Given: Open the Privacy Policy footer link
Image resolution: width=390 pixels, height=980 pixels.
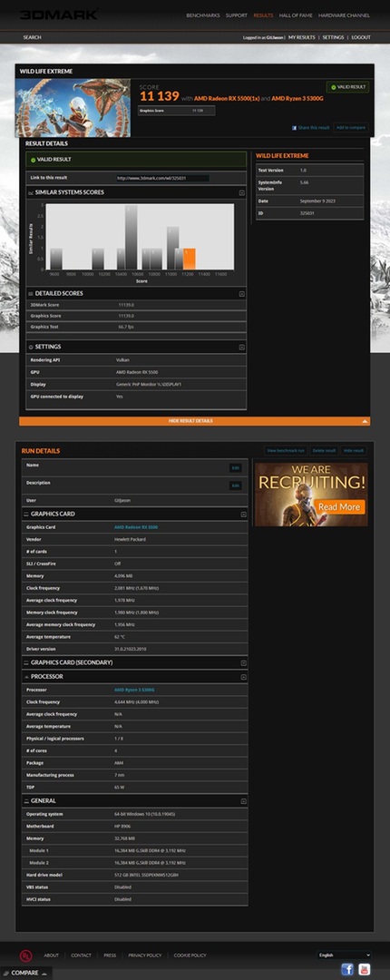Looking at the screenshot, I should (145, 955).
